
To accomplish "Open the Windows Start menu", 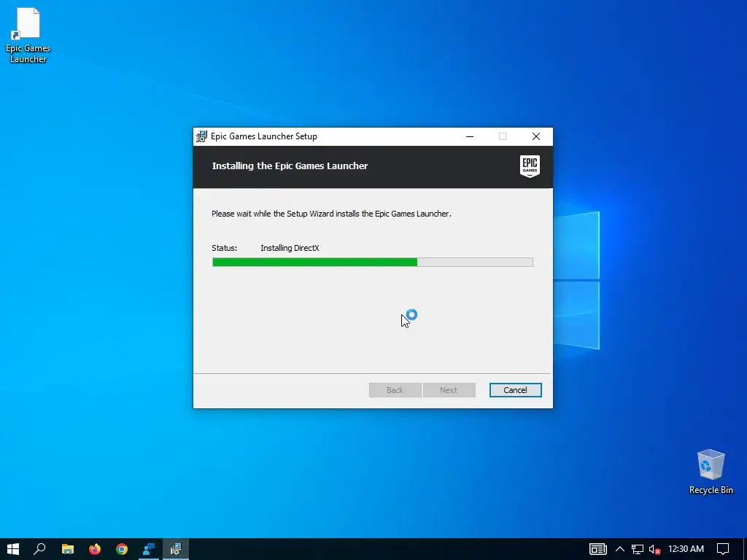I will point(13,549).
